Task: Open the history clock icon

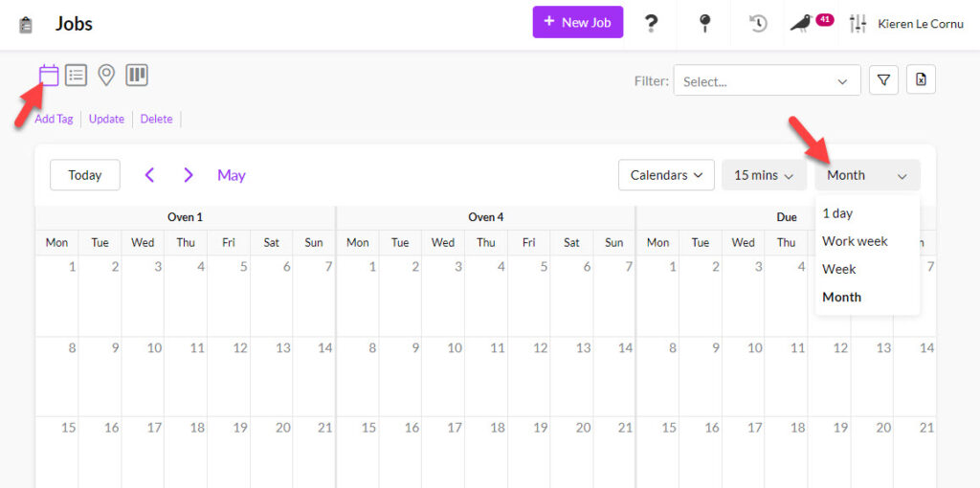Action: [758, 23]
